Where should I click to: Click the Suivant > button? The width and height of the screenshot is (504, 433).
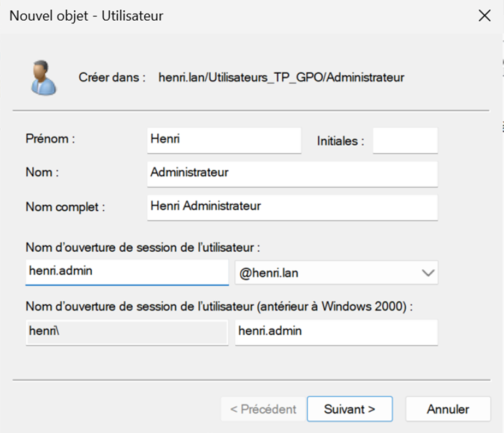point(349,409)
